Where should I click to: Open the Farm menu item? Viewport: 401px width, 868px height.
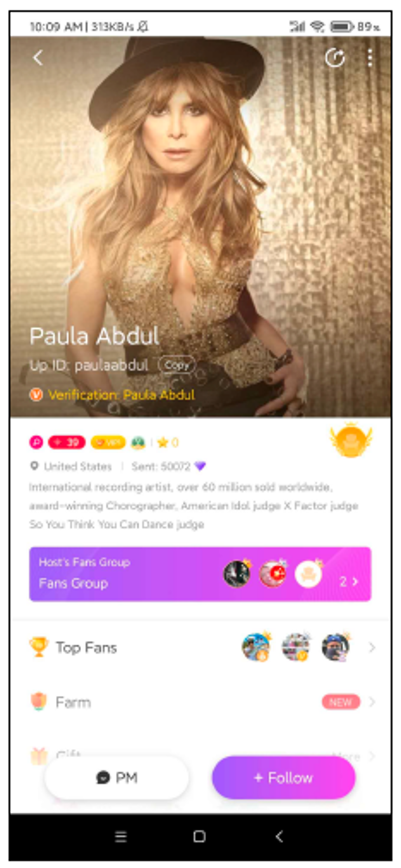click(x=200, y=702)
